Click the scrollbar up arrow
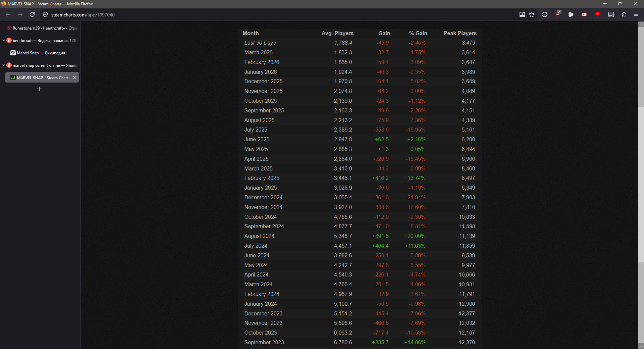The height and width of the screenshot is (349, 644). 641,24
